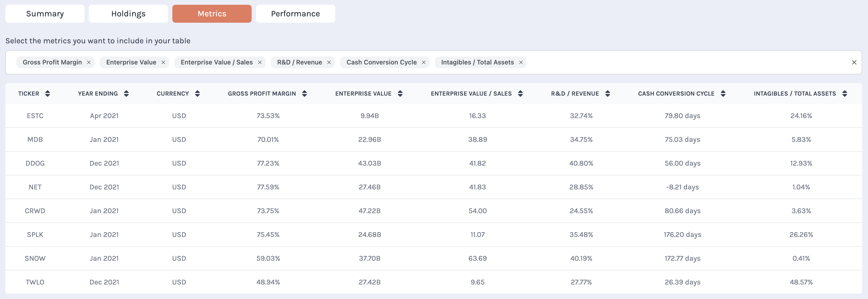Remove the Enterprise Value metric chip
The width and height of the screenshot is (868, 299).
click(x=163, y=62)
